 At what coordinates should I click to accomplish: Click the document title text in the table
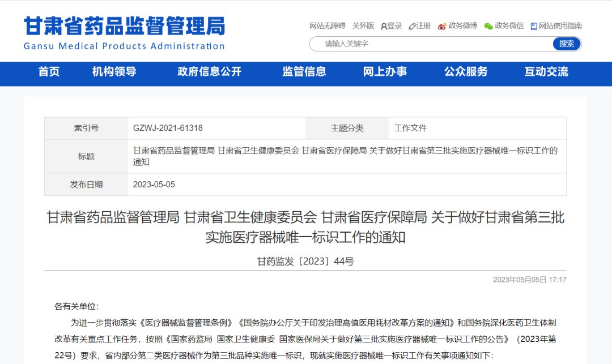(346, 156)
